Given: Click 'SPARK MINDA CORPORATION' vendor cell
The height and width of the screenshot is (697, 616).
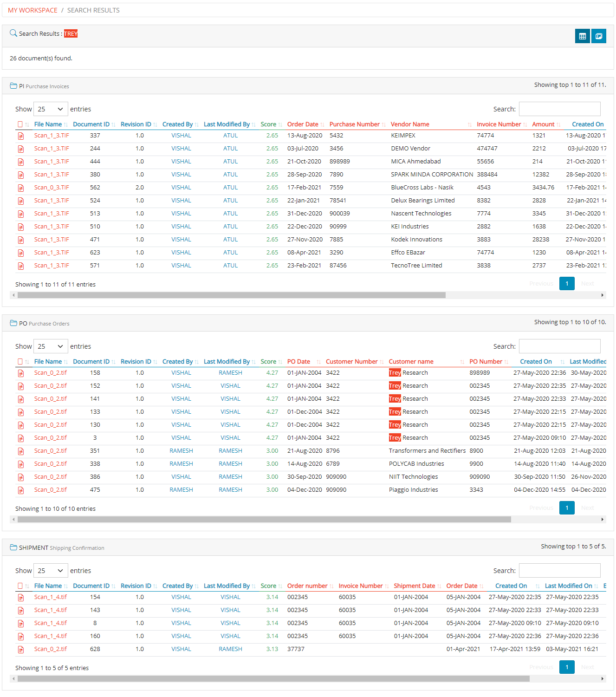Looking at the screenshot, I should 432,175.
